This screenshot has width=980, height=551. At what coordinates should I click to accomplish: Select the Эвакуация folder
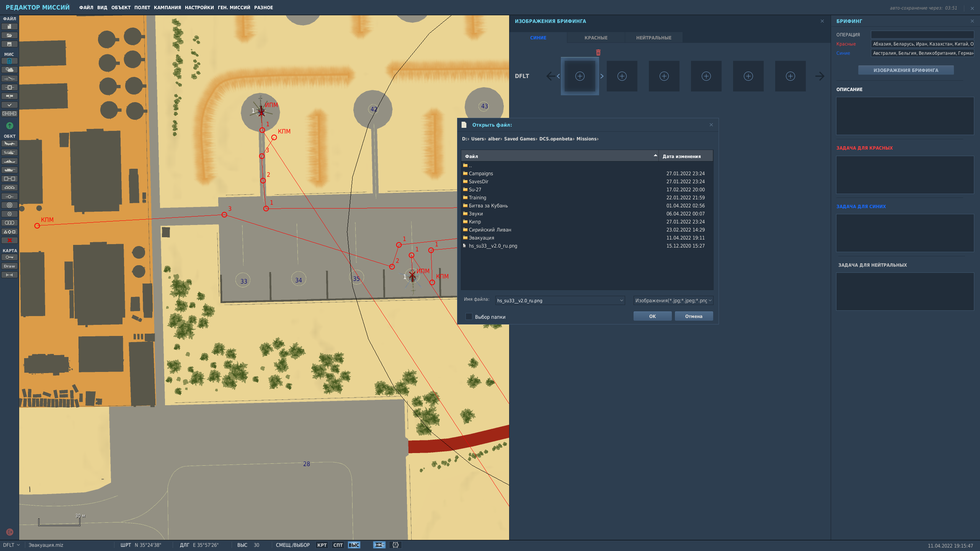tap(587, 238)
